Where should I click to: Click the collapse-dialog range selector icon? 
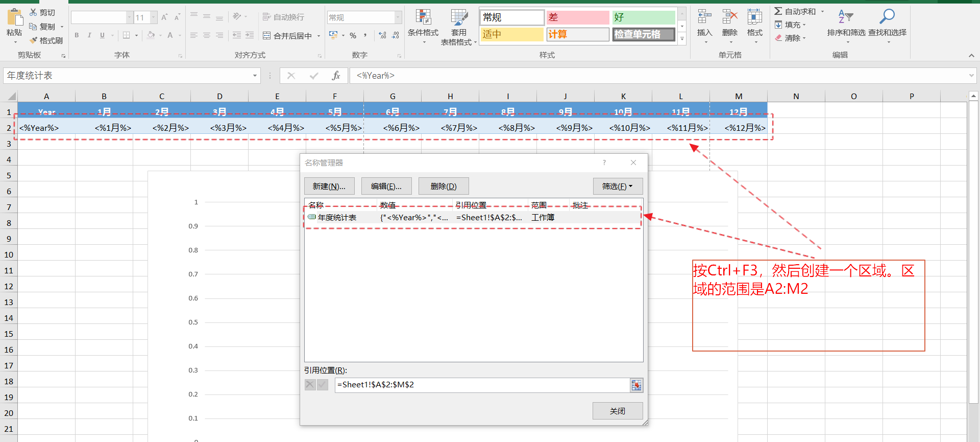click(x=636, y=385)
